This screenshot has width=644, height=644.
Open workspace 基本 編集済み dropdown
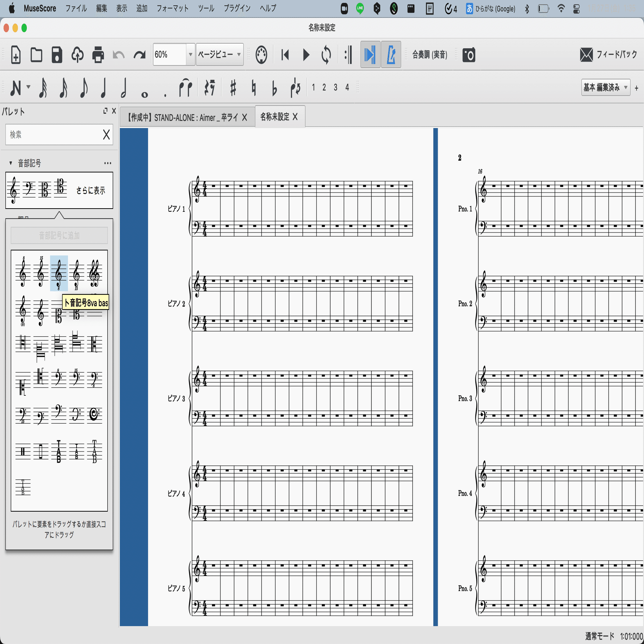[x=606, y=87]
